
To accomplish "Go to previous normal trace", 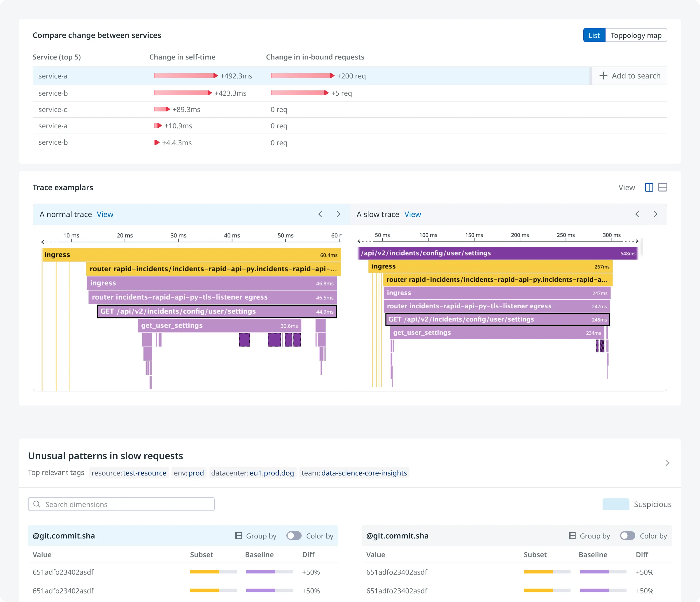I will click(x=320, y=214).
